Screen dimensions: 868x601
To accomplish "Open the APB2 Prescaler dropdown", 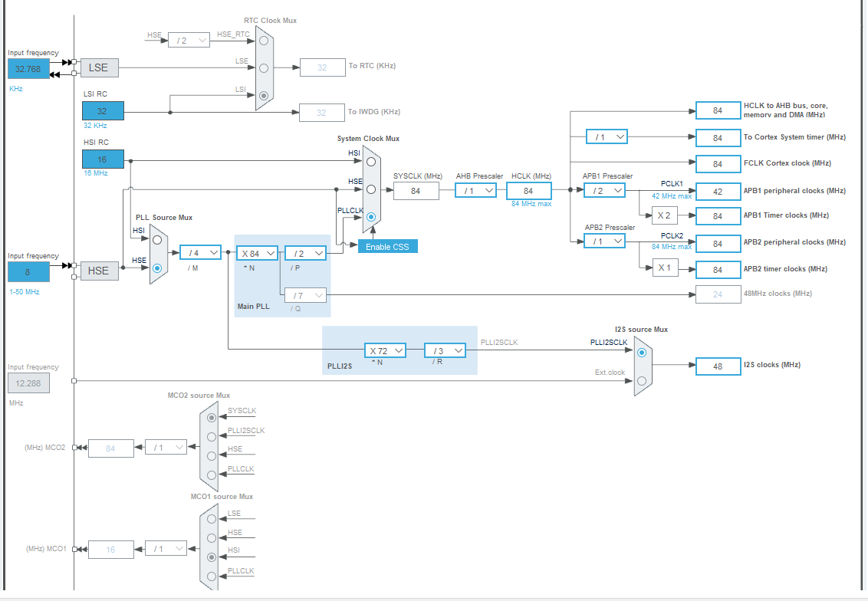I will click(x=604, y=241).
